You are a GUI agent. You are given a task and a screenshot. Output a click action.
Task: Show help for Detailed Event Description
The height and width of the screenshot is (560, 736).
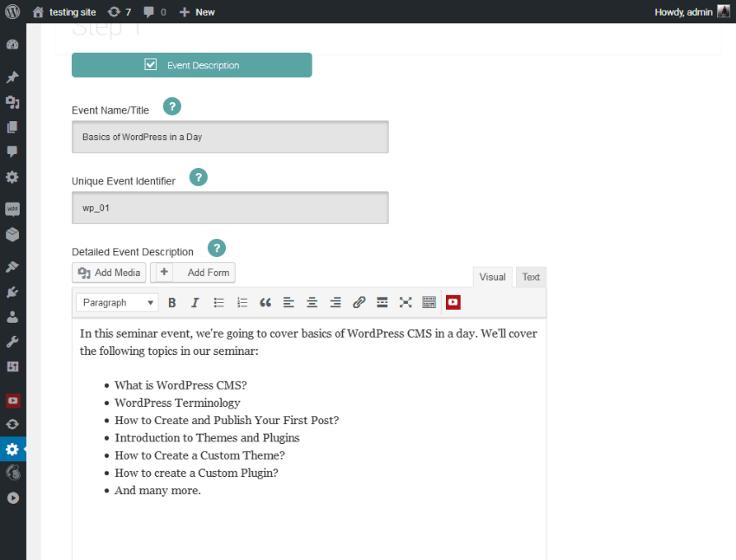(216, 248)
